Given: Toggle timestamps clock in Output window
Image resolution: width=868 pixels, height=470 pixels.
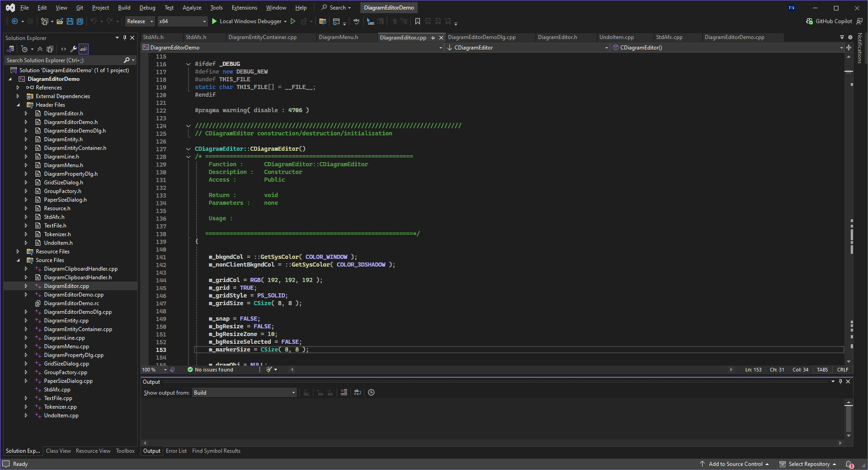Looking at the screenshot, I should pyautogui.click(x=371, y=392).
